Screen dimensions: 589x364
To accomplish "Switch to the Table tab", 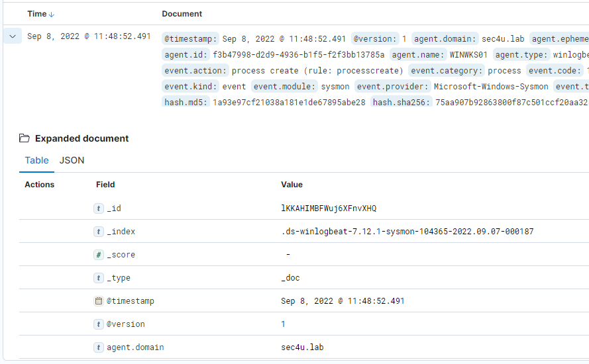I will pyautogui.click(x=36, y=160).
